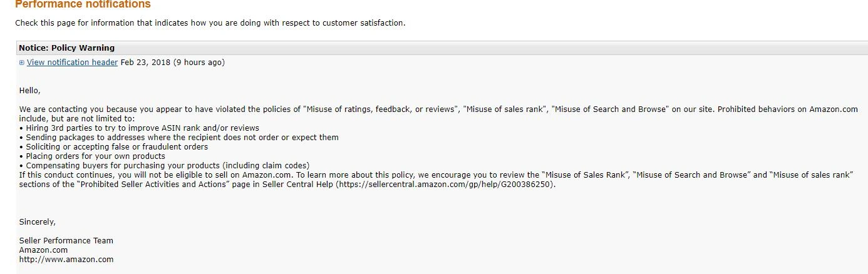This screenshot has height=274, width=868.
Task: Click the http://www.amazon.com address in signature
Action: coord(66,259)
